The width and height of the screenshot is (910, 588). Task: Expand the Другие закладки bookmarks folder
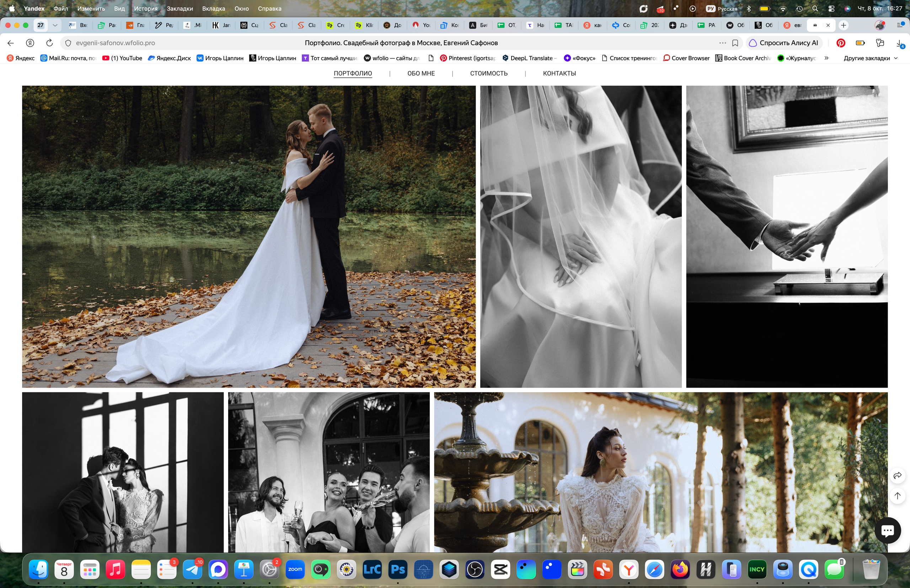point(870,58)
